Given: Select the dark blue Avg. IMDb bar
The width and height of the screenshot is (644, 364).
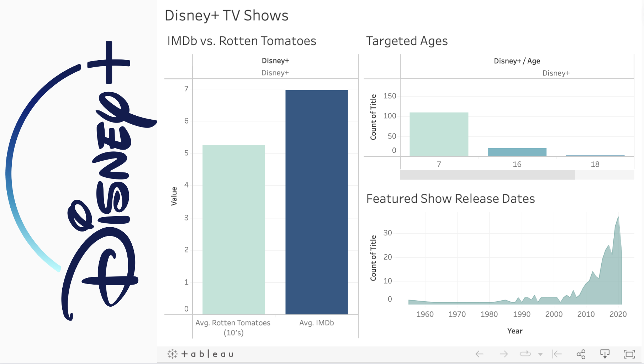Looking at the screenshot, I should click(x=317, y=202).
